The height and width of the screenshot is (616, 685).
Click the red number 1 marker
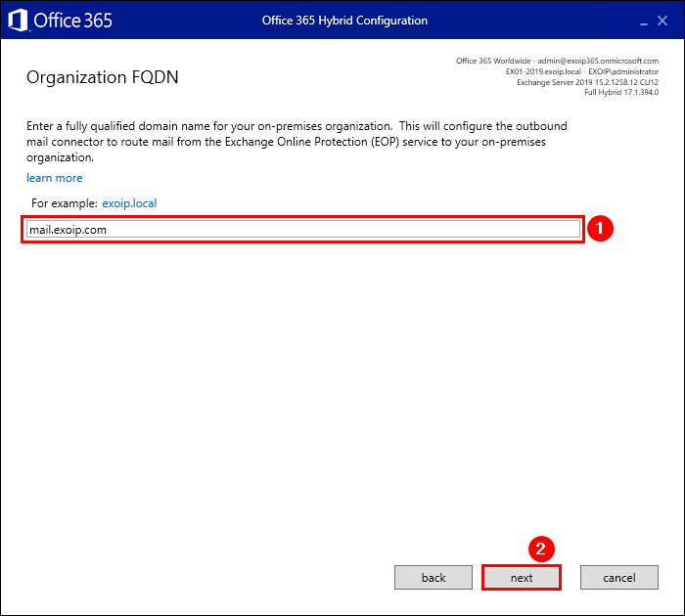(x=603, y=229)
